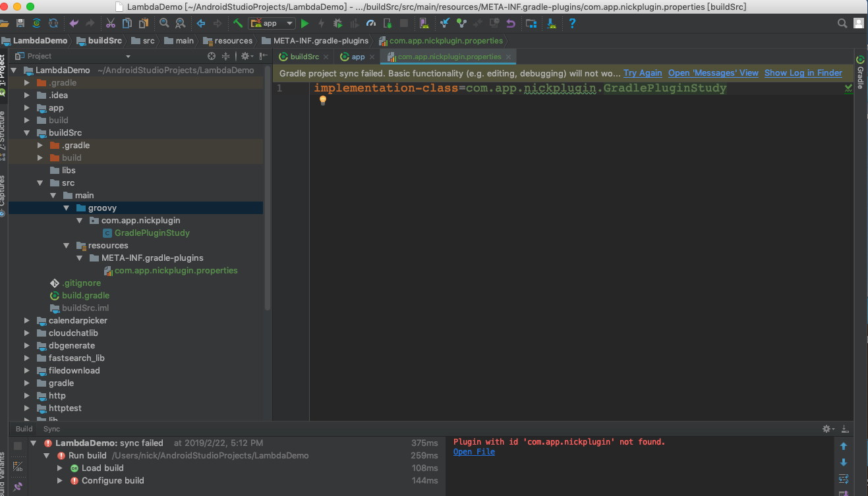Click the up arrow in Build output
Viewport: 868px width, 496px height.
(844, 446)
